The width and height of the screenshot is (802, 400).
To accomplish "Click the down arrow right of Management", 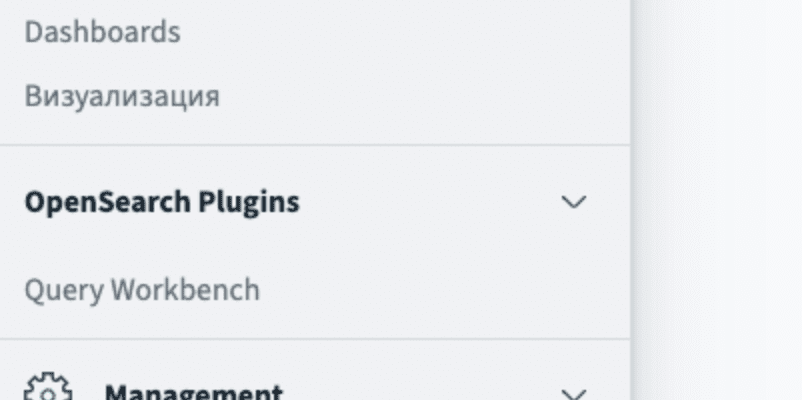I will coord(573,393).
